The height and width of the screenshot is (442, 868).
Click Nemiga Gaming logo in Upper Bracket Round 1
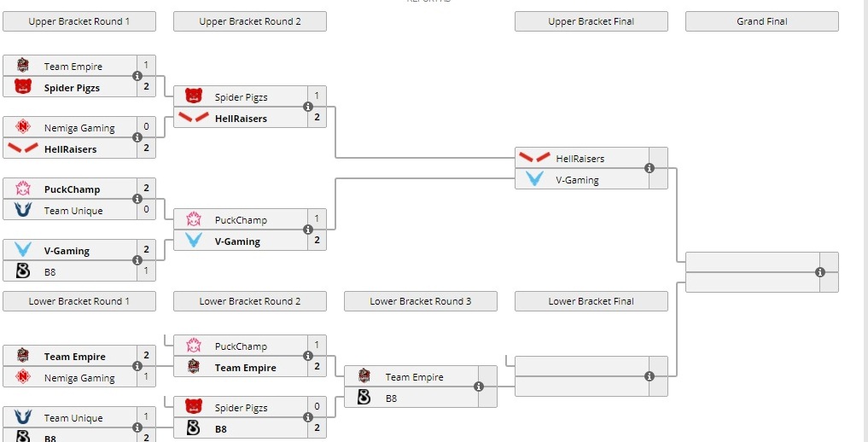tap(23, 127)
